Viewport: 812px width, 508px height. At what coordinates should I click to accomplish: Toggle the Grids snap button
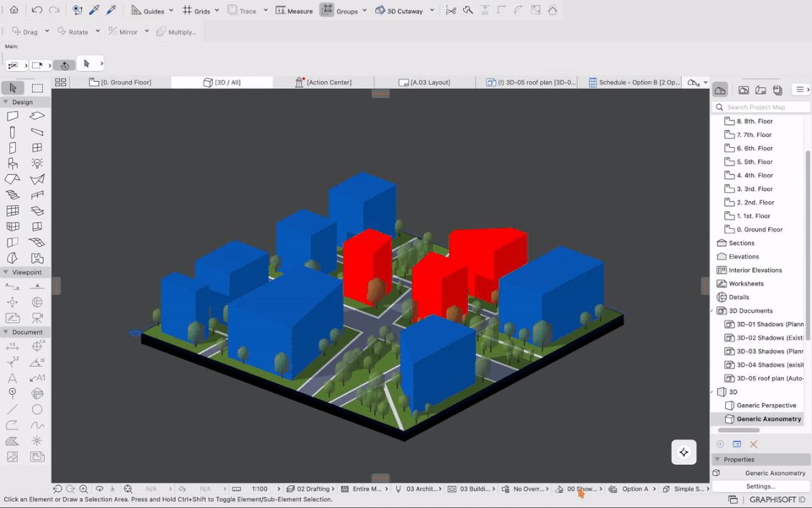pos(196,10)
